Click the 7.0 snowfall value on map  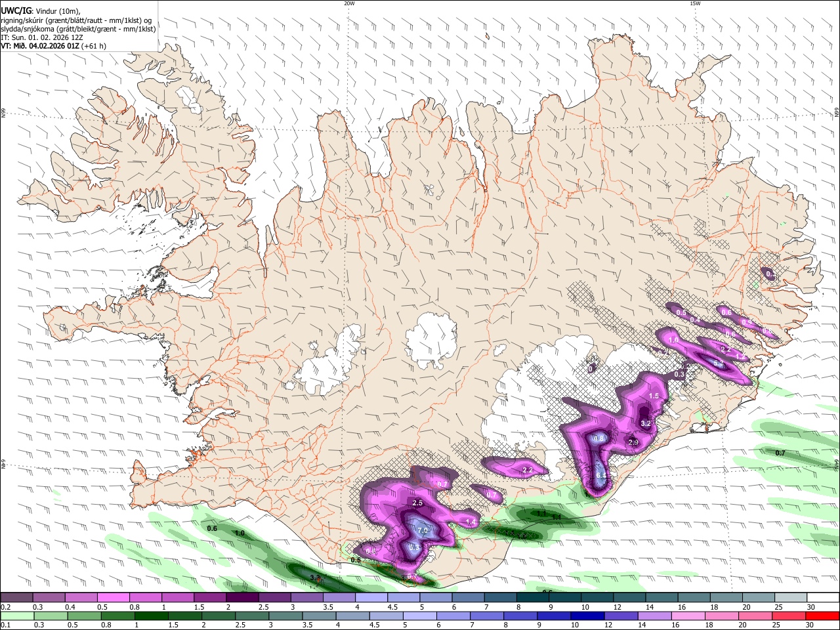[423, 530]
